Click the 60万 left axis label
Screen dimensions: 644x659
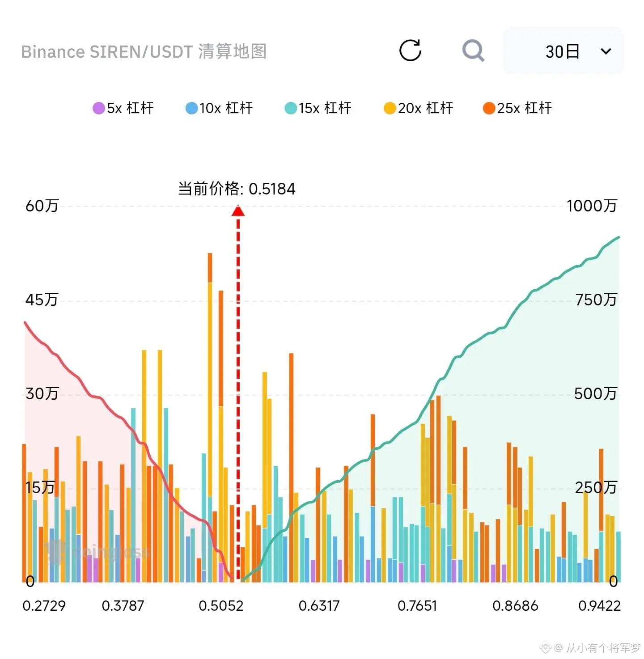point(42,206)
